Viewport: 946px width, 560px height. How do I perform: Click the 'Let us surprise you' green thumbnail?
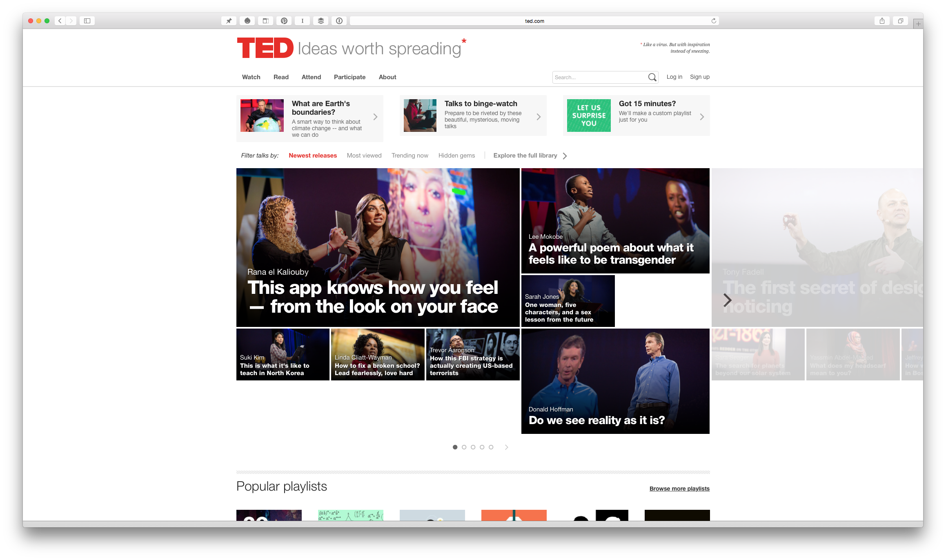pos(589,116)
